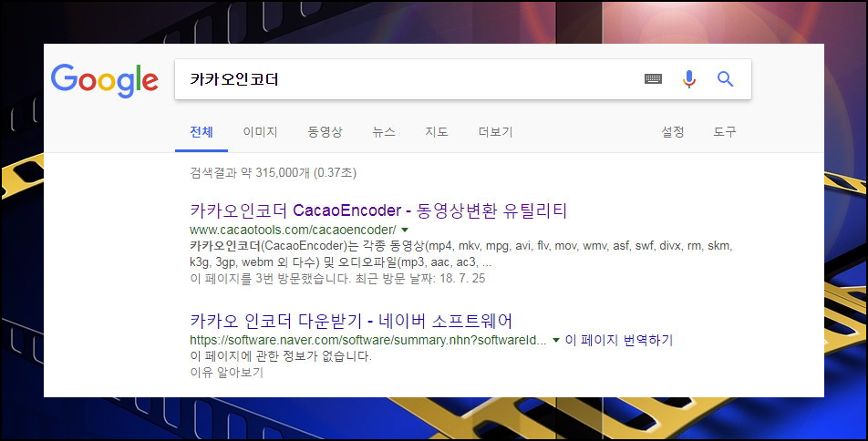Screen dimensions: 868x441
Task: Open the 도구 options
Action: tap(725, 132)
